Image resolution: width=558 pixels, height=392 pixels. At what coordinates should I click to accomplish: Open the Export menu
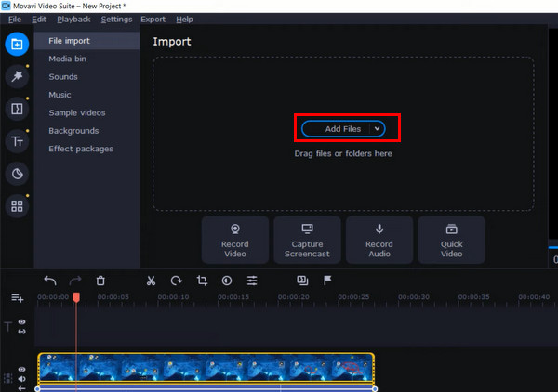pos(153,20)
